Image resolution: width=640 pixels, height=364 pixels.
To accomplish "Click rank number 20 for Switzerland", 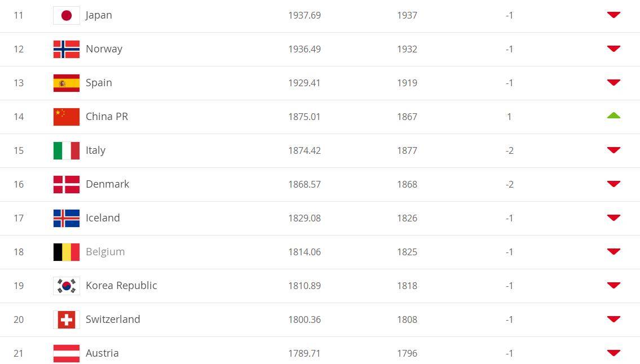I will pos(19,319).
